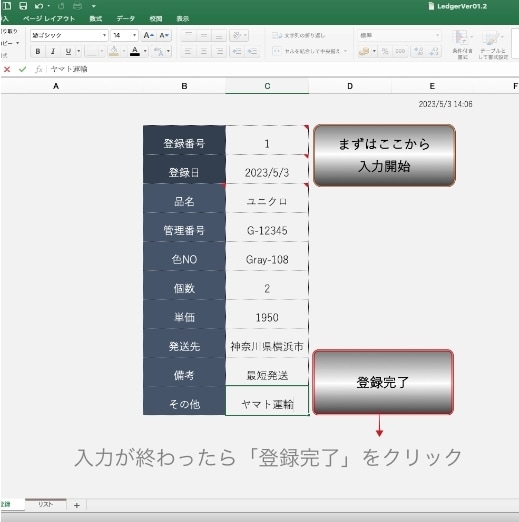Align text to vertical middle of cell
Screen dimensions: 519x522
204,35
